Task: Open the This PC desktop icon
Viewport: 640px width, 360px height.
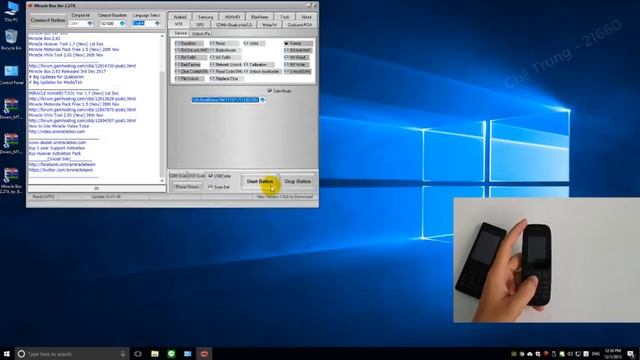Action: [11, 11]
